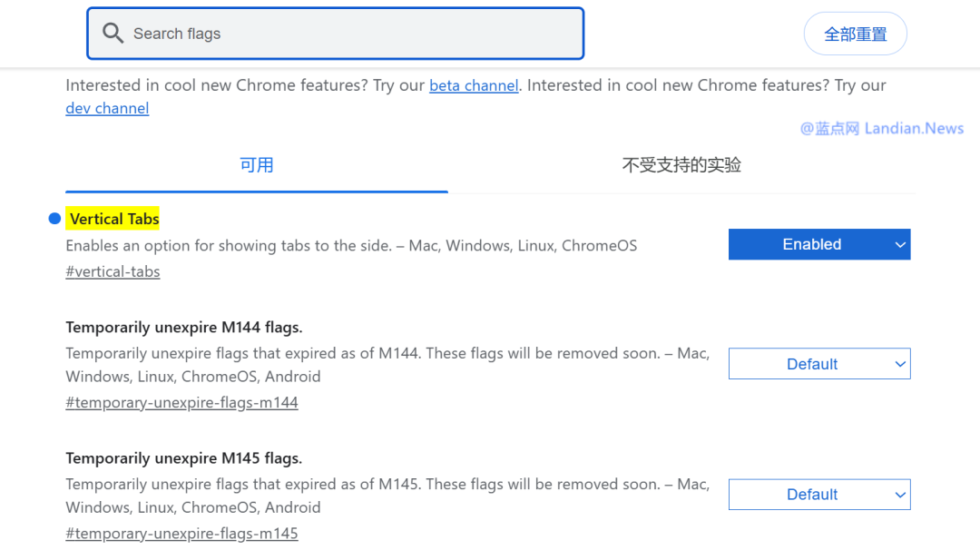
Task: Open the dev channel link
Action: [106, 107]
